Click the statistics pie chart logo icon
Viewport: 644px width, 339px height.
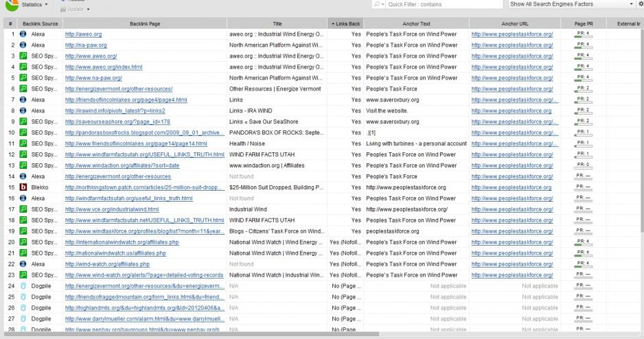(x=12, y=5)
